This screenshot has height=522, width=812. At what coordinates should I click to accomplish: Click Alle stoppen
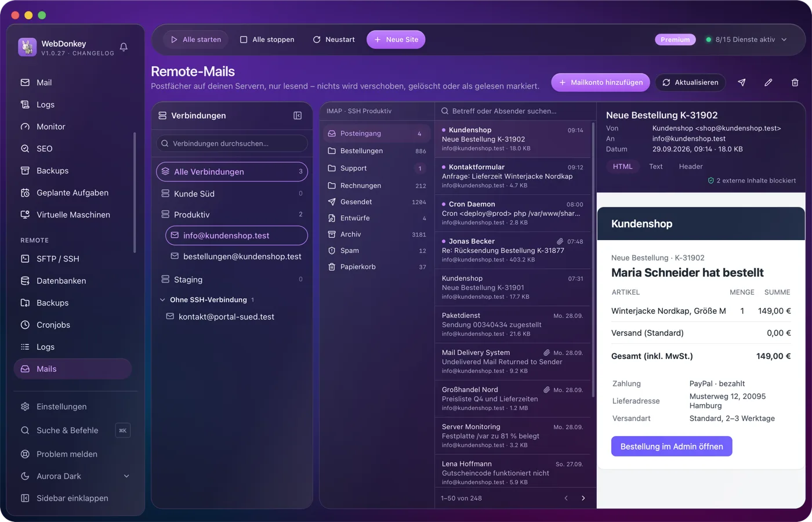click(267, 39)
